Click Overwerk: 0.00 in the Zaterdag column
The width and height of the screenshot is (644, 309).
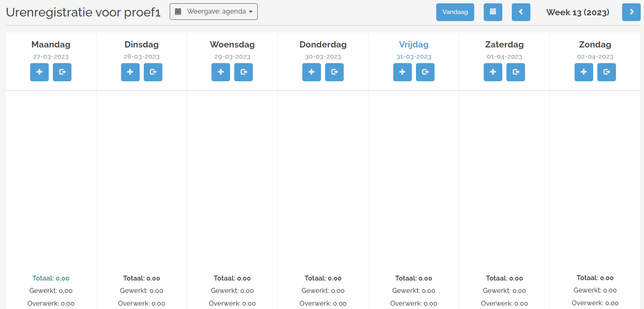(x=504, y=304)
